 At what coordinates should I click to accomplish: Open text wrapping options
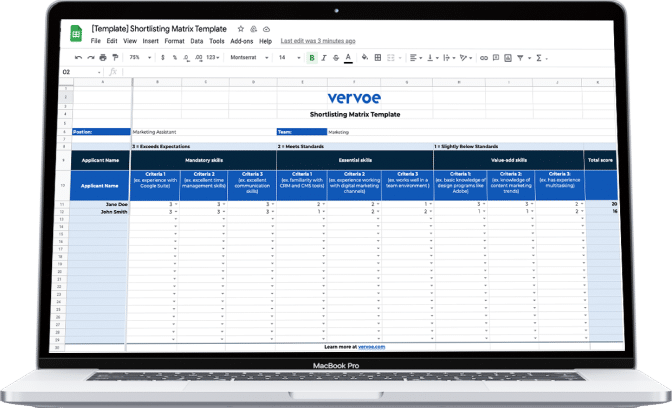[x=449, y=57]
